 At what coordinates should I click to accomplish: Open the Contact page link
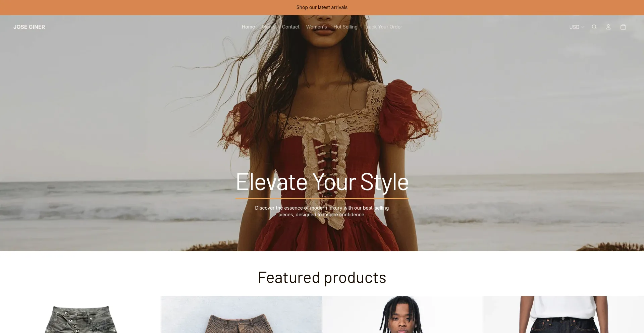(290, 27)
